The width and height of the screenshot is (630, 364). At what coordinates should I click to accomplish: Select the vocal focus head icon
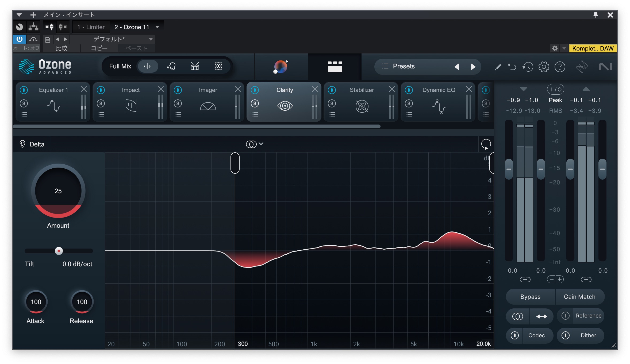coord(171,66)
